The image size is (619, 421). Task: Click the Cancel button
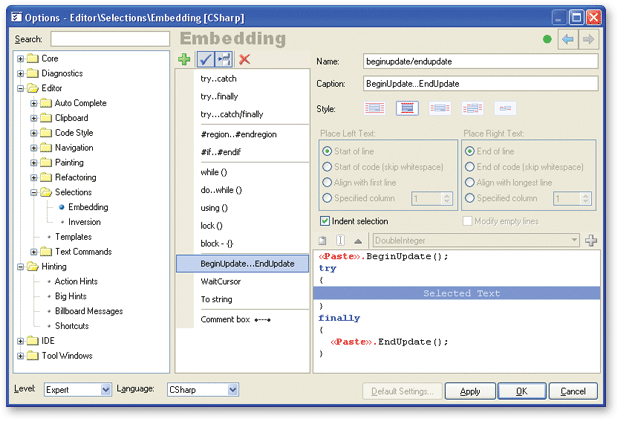[x=573, y=391]
